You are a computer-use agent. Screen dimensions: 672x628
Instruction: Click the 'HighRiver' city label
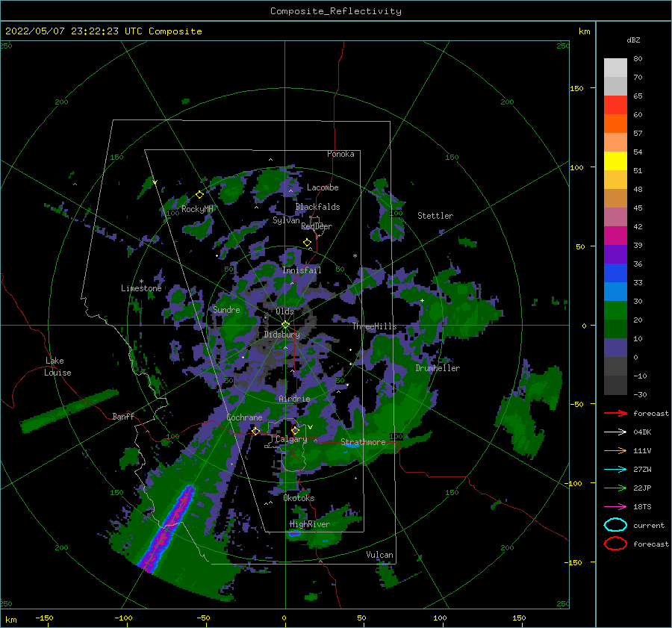[x=310, y=524]
